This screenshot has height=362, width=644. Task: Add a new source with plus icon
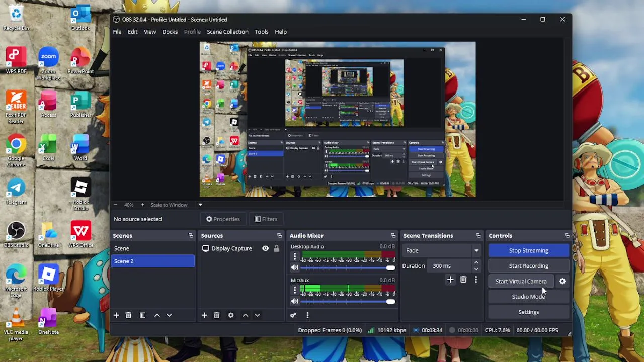click(204, 315)
